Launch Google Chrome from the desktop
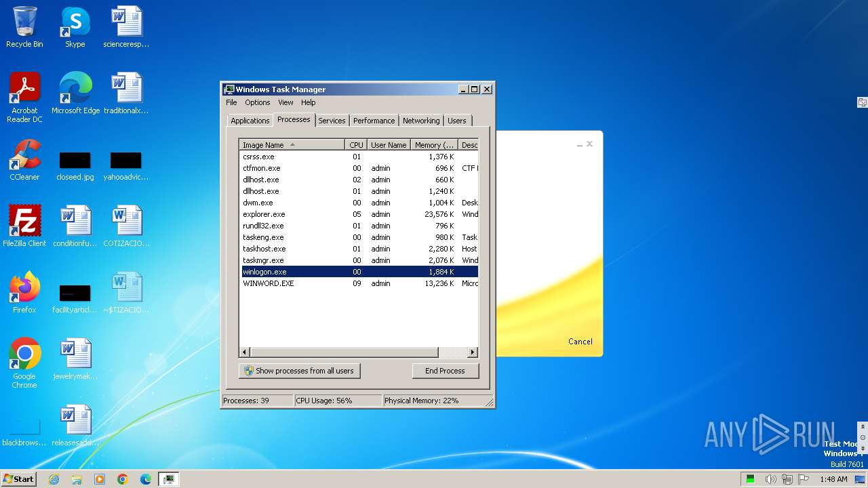 [x=24, y=363]
